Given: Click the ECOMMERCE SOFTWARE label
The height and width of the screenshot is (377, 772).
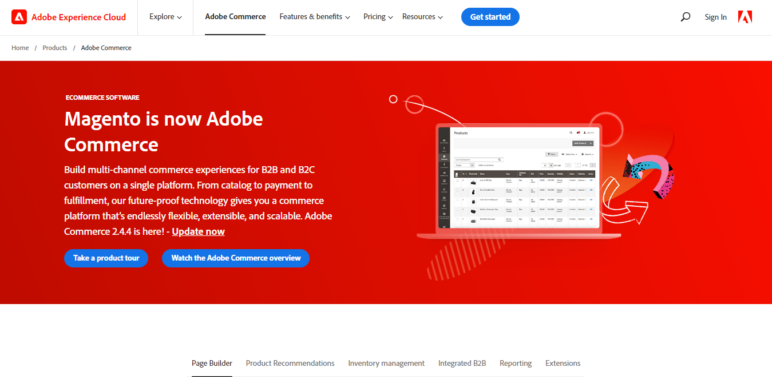Looking at the screenshot, I should (x=102, y=97).
